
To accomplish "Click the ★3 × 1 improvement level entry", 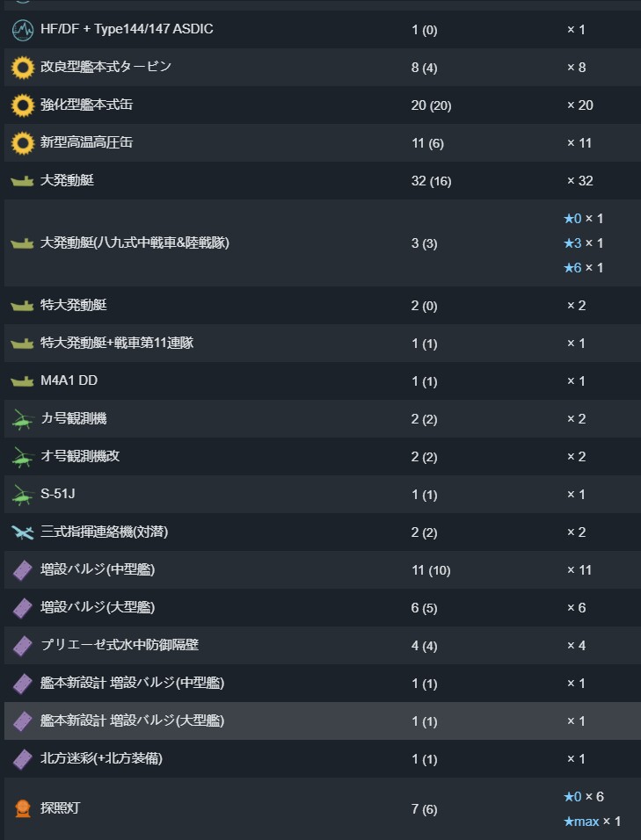I will [x=583, y=243].
